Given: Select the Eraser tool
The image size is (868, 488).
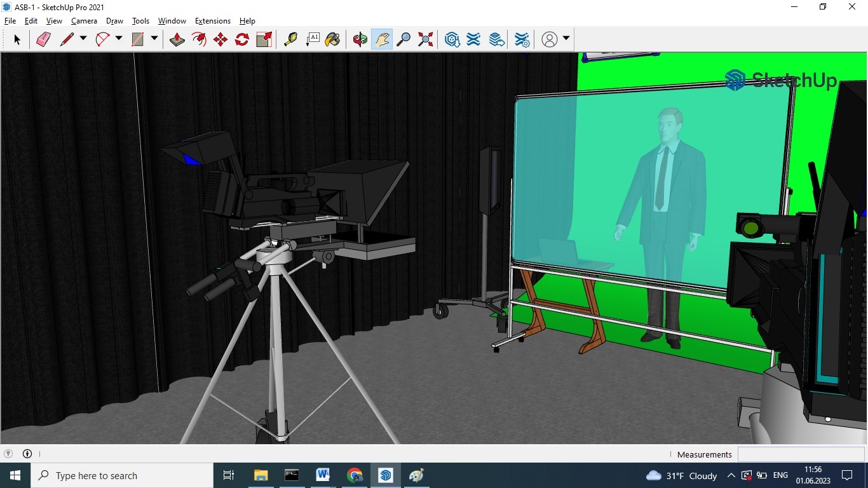Looking at the screenshot, I should pyautogui.click(x=43, y=39).
